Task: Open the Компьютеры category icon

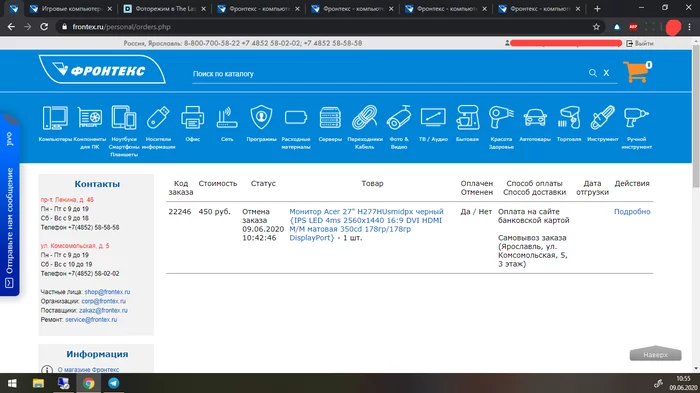Action: 55,118
